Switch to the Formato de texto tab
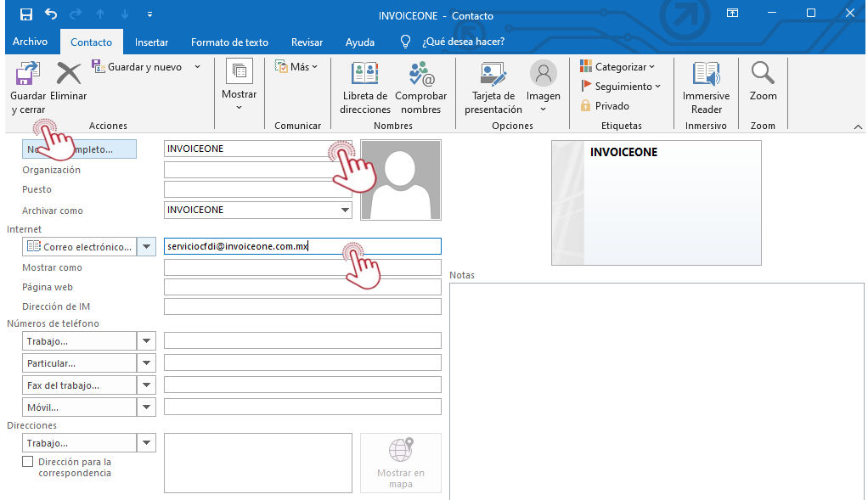This screenshot has width=868, height=500. point(229,42)
